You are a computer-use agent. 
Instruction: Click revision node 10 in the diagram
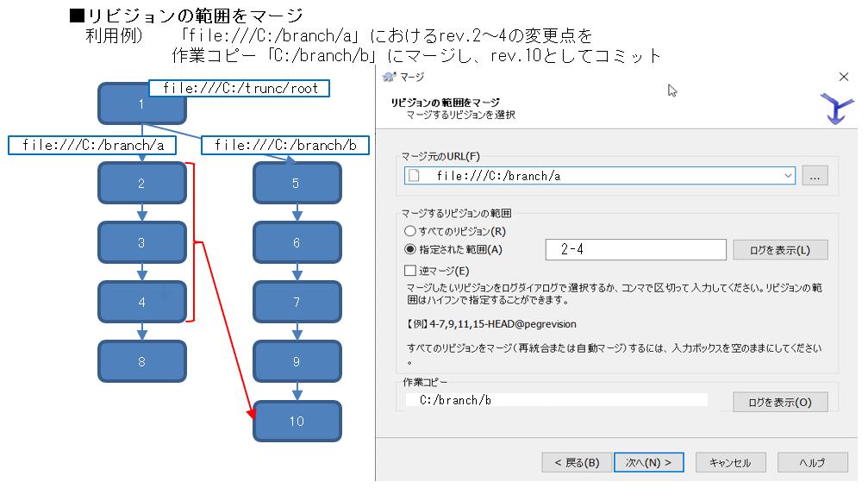click(297, 422)
